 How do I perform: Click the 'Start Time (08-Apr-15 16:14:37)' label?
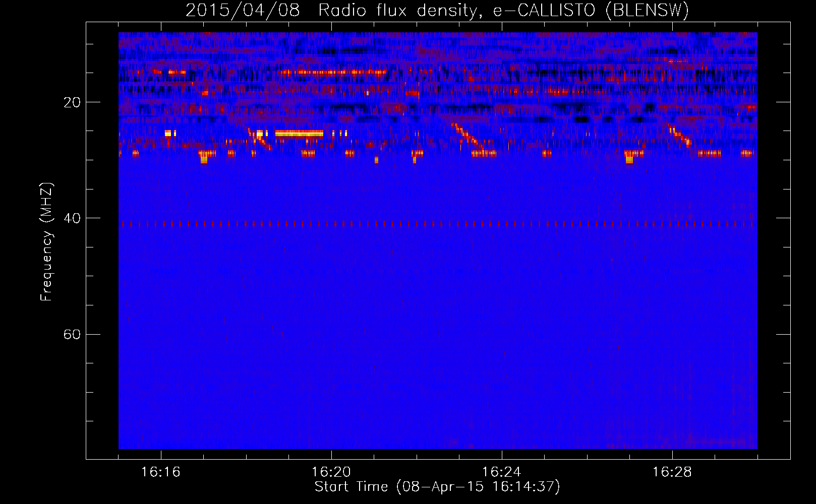[437, 486]
